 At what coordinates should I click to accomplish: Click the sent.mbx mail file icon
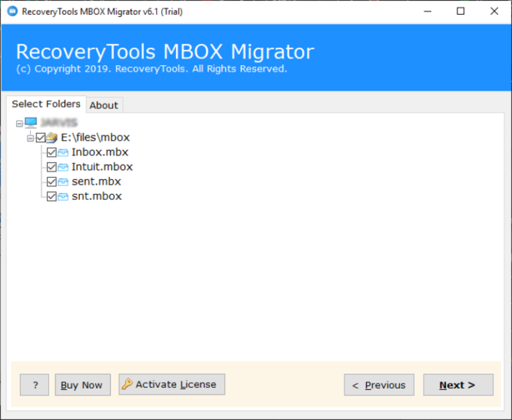tap(64, 182)
